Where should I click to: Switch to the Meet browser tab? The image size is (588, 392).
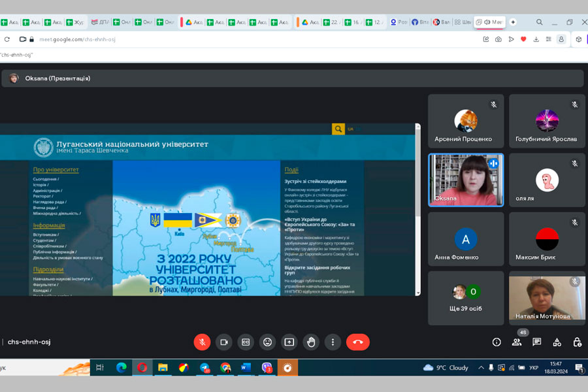(x=490, y=22)
